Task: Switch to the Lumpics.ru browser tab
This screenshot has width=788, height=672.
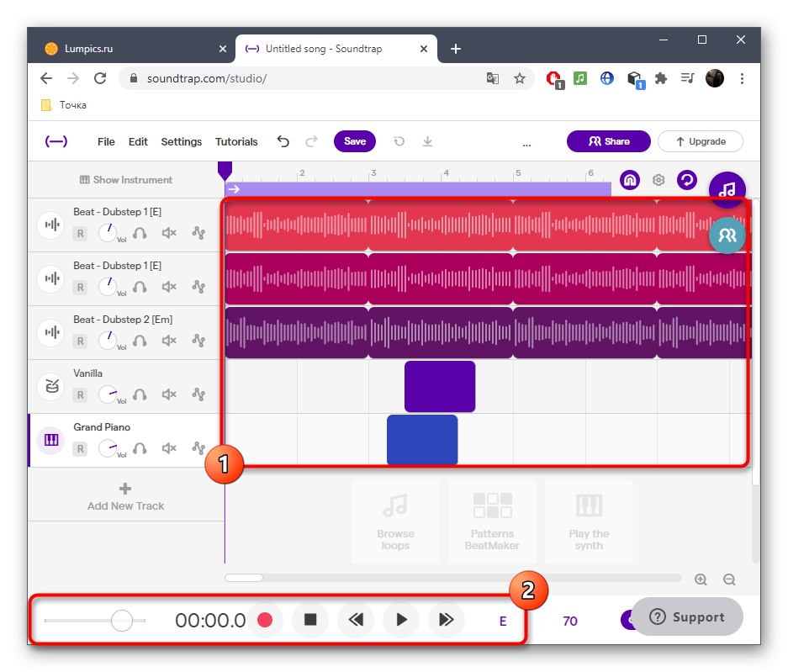Action: (132, 49)
